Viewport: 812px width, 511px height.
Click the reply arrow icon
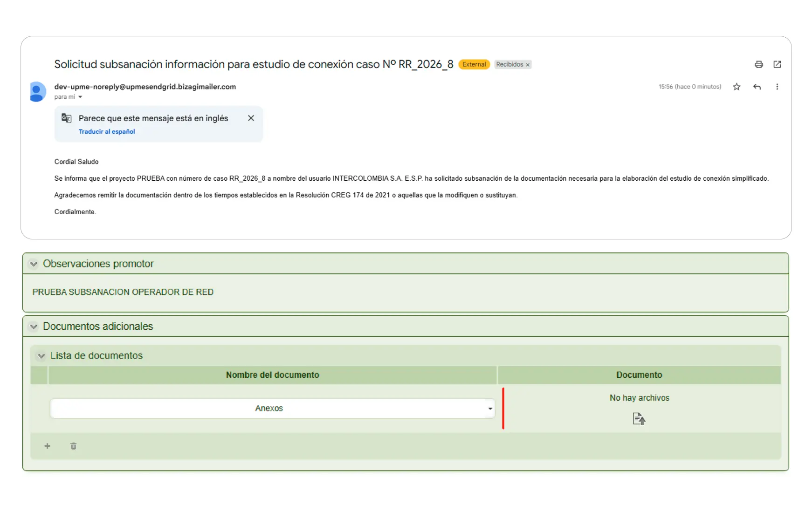(x=757, y=87)
